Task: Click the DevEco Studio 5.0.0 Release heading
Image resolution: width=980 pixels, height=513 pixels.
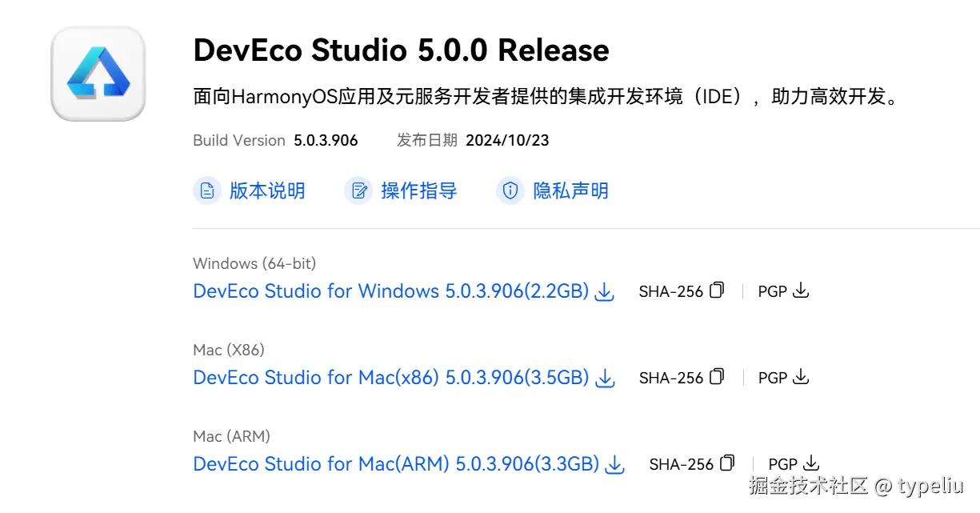Action: (401, 50)
